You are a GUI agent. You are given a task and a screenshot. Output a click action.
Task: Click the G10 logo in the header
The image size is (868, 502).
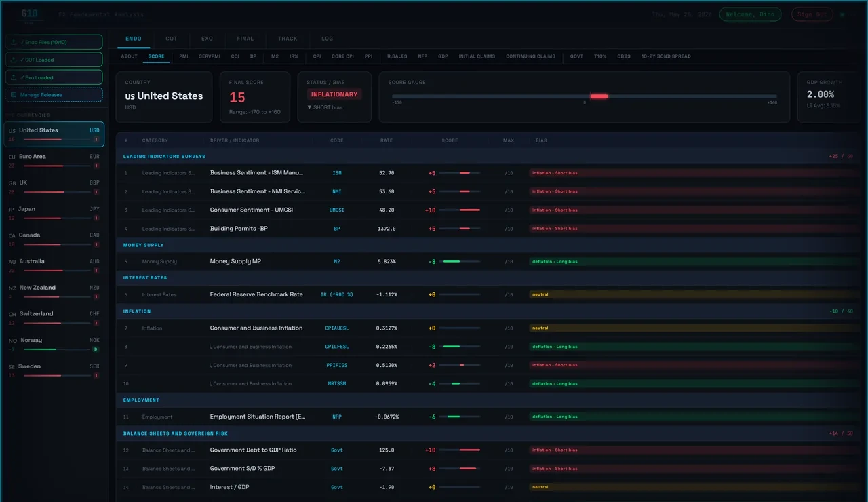(x=30, y=14)
